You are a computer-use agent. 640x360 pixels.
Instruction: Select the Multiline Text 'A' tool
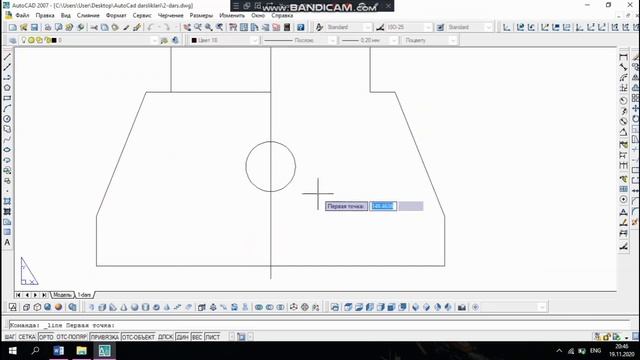(7, 242)
